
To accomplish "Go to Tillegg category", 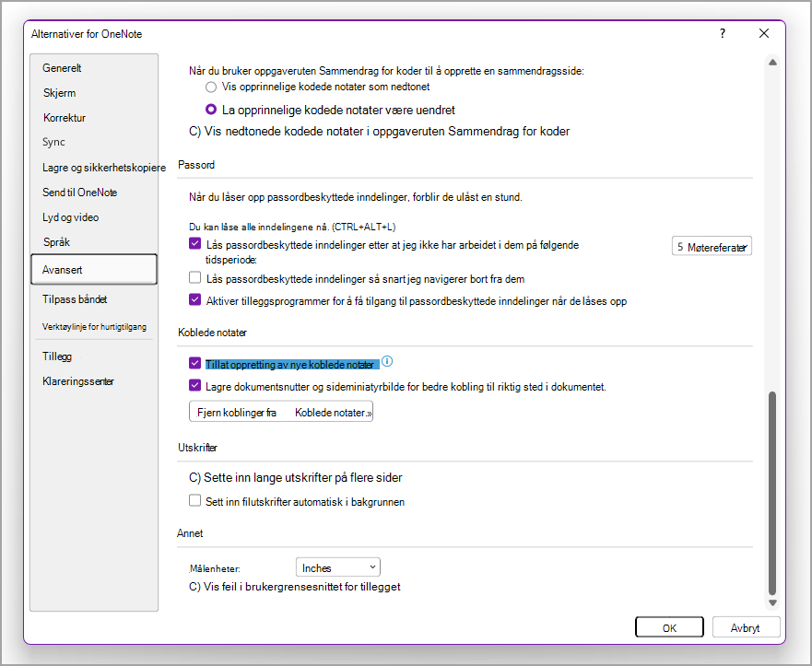I will (x=57, y=356).
